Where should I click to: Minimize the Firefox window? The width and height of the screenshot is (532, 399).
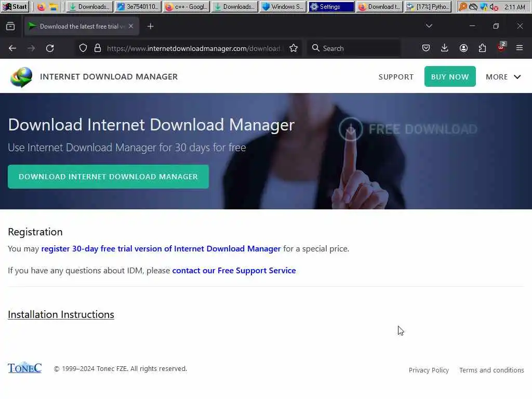(x=472, y=26)
